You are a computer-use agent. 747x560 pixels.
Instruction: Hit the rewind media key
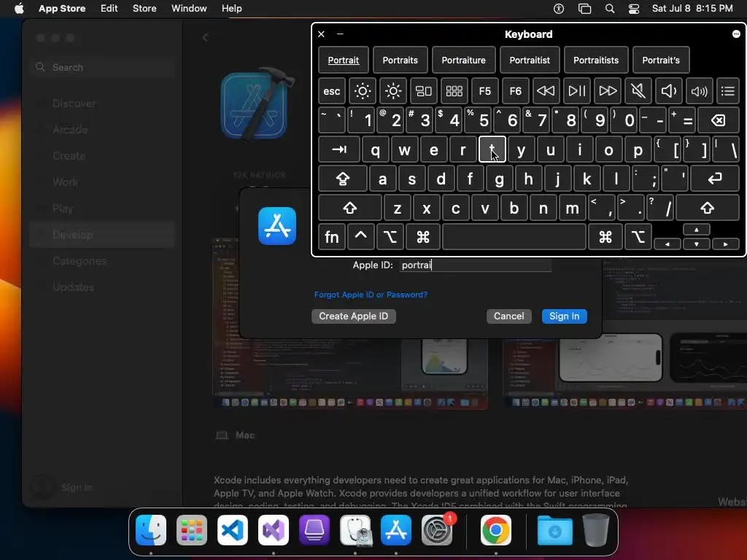point(546,91)
